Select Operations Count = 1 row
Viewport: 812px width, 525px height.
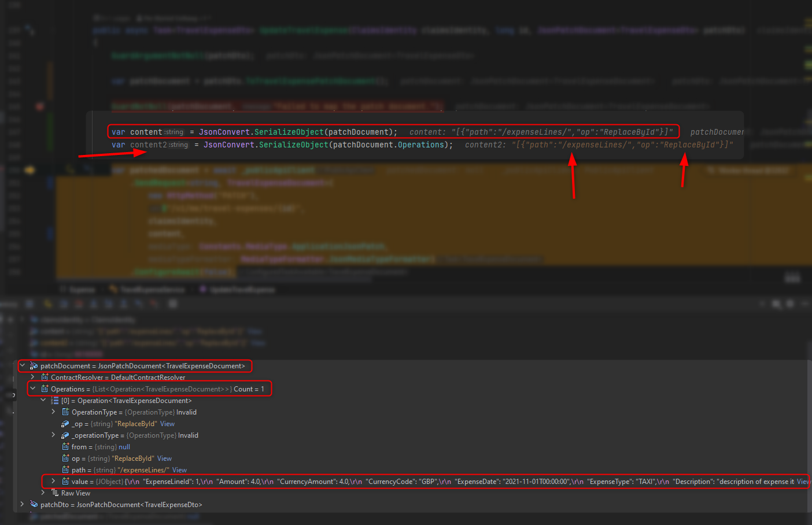pyautogui.click(x=157, y=389)
